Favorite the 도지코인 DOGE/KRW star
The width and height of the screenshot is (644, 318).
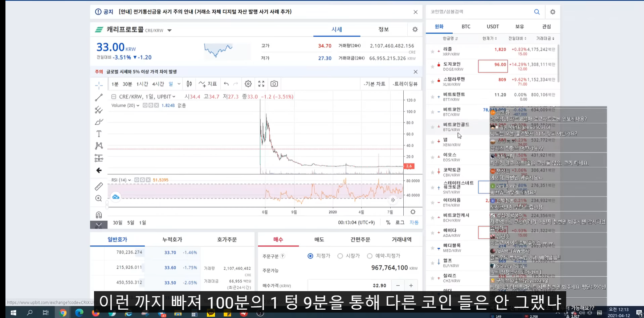432,66
